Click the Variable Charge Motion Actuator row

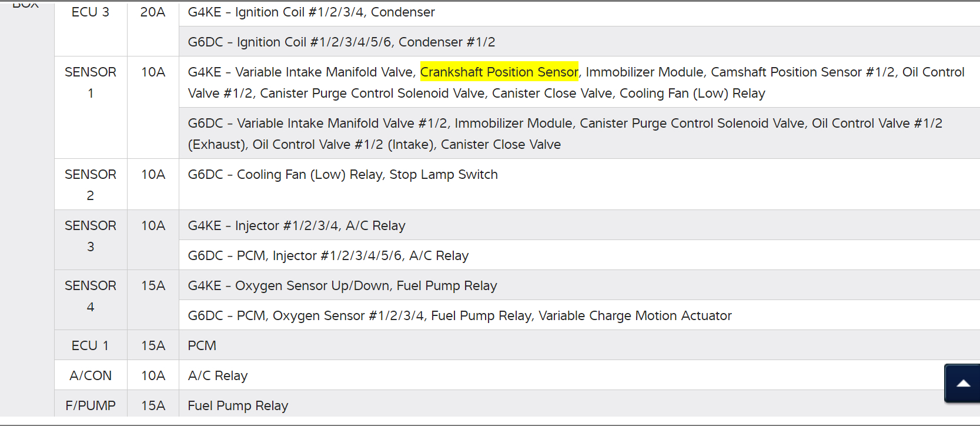tap(460, 315)
